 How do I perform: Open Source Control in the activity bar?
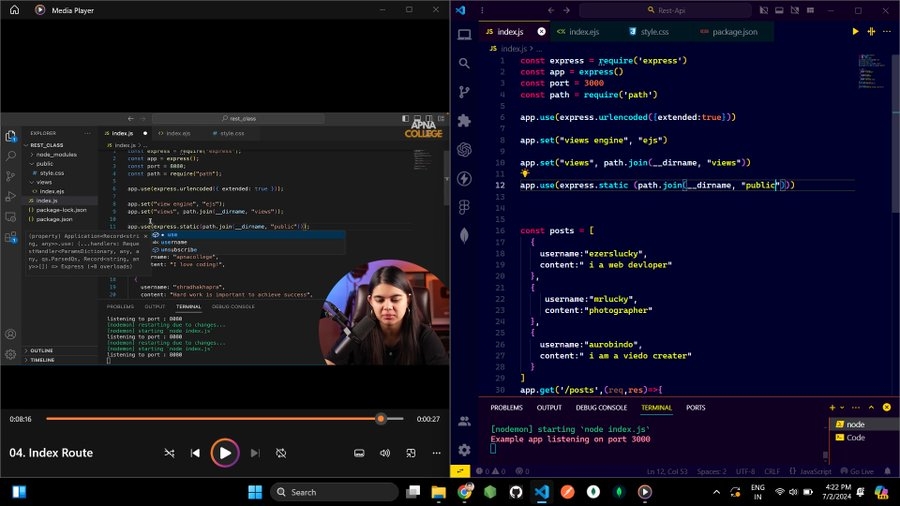click(x=464, y=91)
